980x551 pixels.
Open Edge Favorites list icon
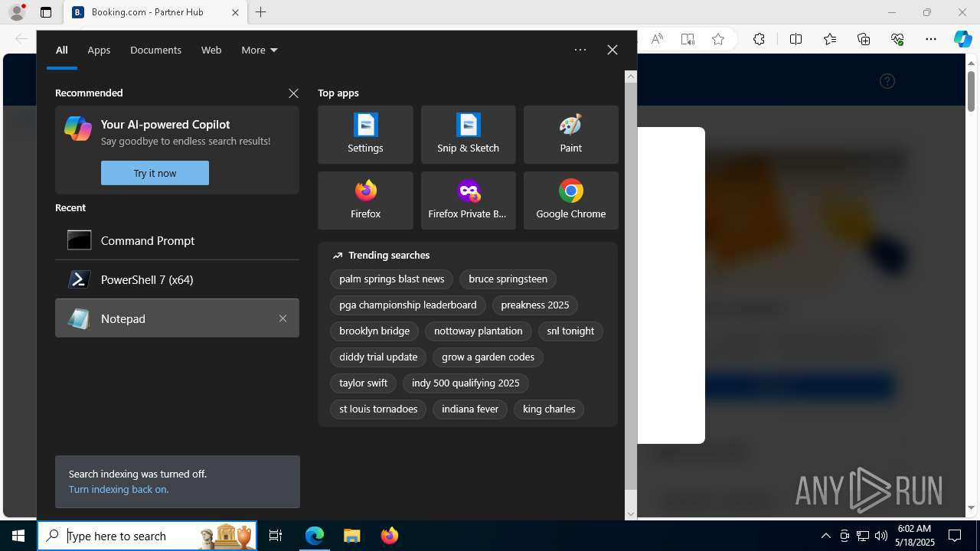tap(830, 39)
